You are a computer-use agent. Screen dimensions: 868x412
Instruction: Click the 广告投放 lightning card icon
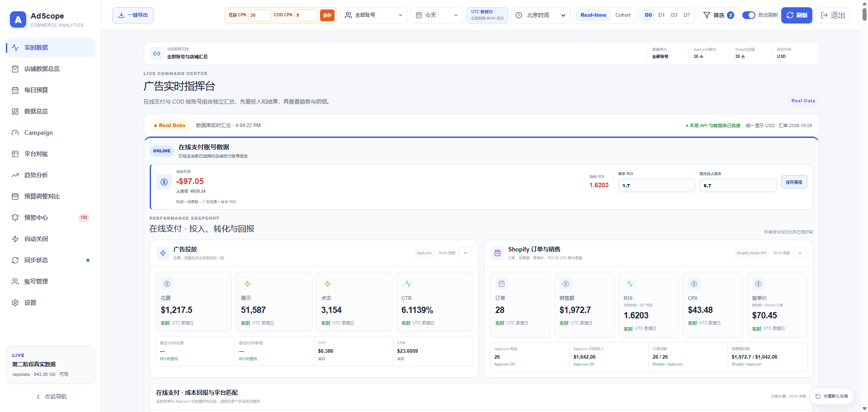(163, 253)
